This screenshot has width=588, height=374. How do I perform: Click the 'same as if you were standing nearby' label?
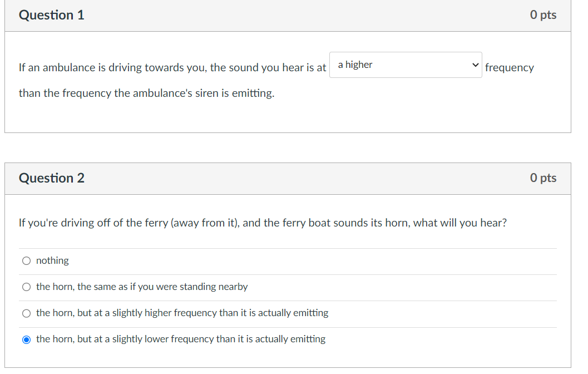coord(142,287)
